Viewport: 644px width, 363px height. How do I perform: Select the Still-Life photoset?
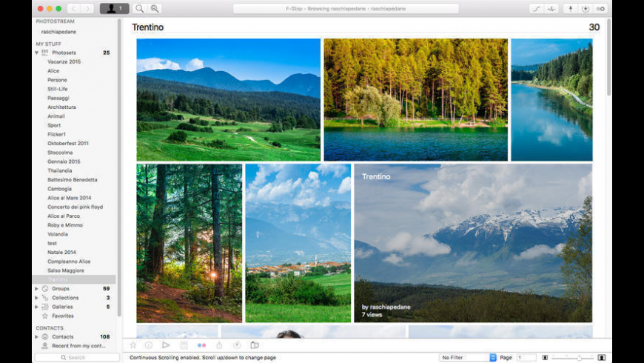click(x=58, y=89)
